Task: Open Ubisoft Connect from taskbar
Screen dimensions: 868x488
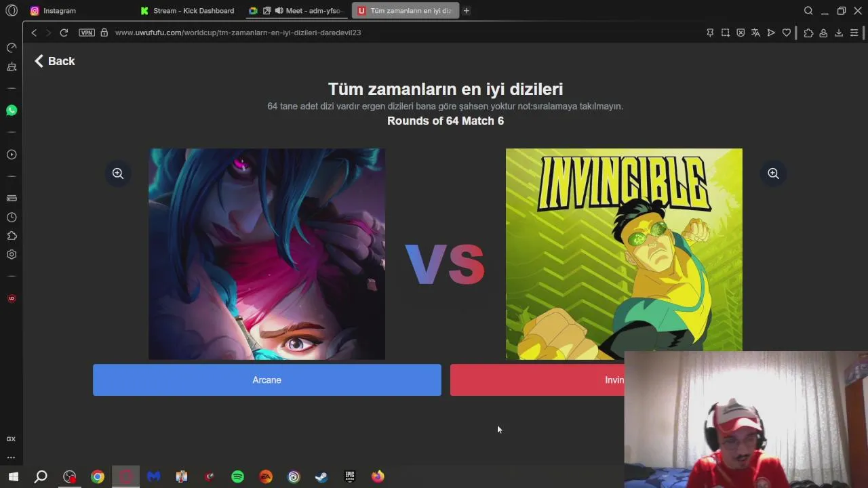Action: 294,476
